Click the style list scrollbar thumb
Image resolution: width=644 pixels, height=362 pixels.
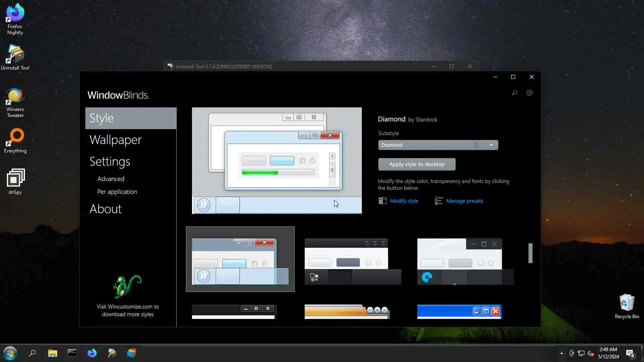click(530, 253)
